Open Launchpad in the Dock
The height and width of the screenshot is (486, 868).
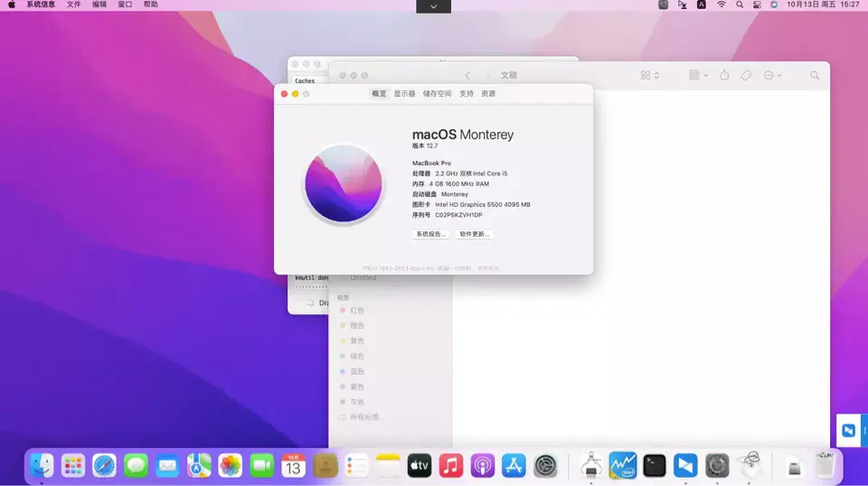(x=73, y=465)
